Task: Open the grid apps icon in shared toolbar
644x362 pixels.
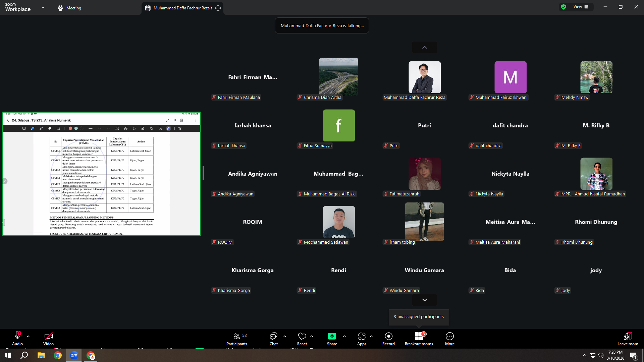Action: click(x=180, y=128)
